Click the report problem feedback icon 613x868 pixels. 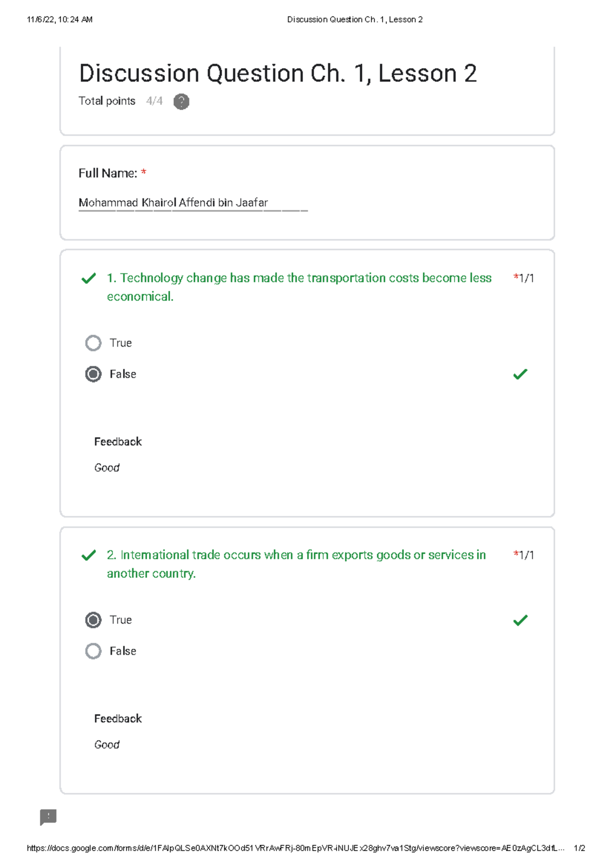[49, 817]
